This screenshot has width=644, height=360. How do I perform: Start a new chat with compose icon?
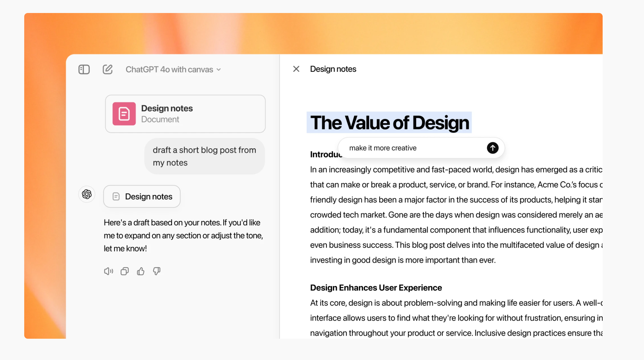108,69
